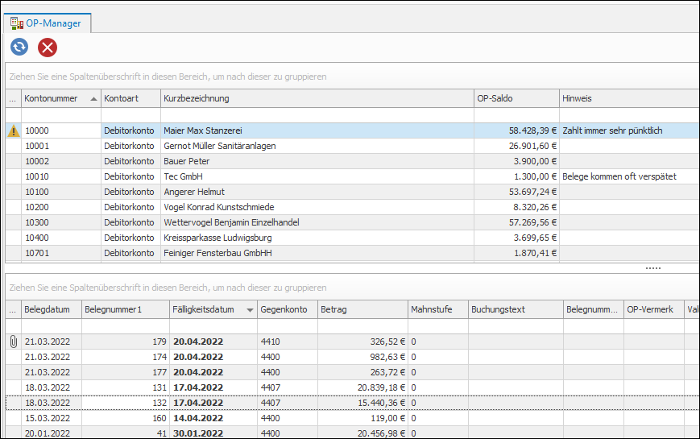Click the Gegenkonto column header

(288, 309)
